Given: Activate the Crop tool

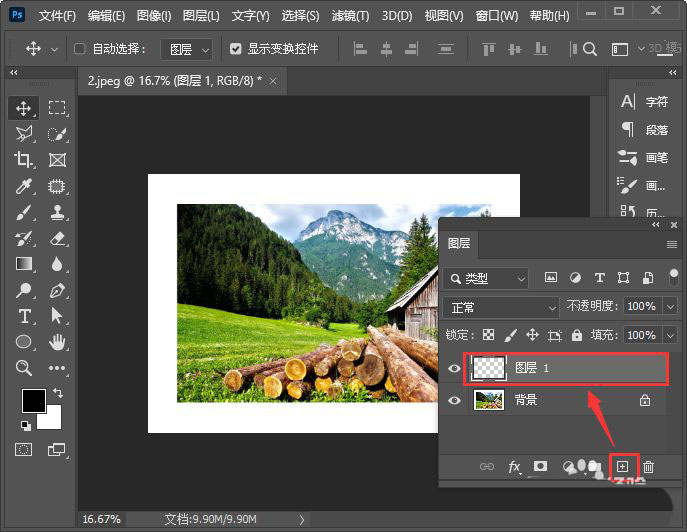Looking at the screenshot, I should click(24, 160).
